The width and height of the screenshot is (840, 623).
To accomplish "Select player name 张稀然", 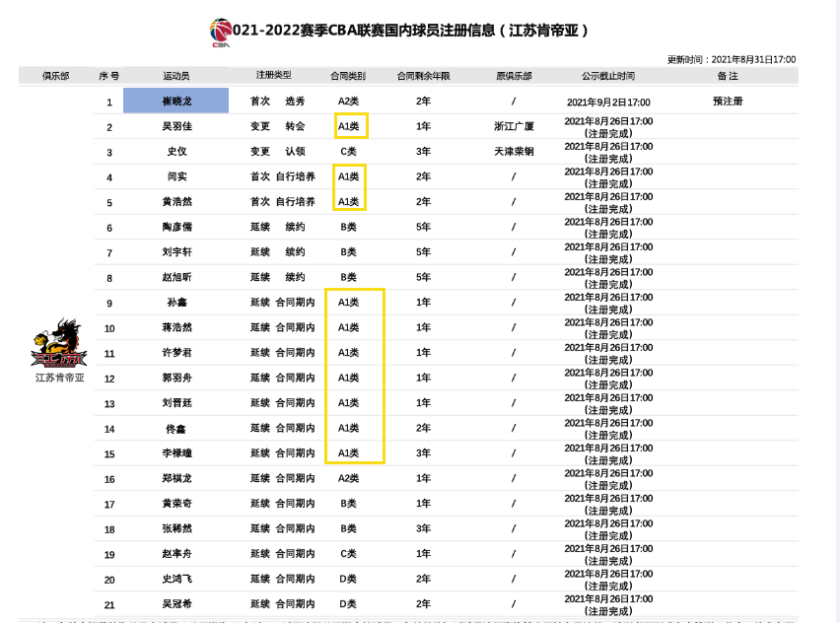I will click(x=176, y=528).
